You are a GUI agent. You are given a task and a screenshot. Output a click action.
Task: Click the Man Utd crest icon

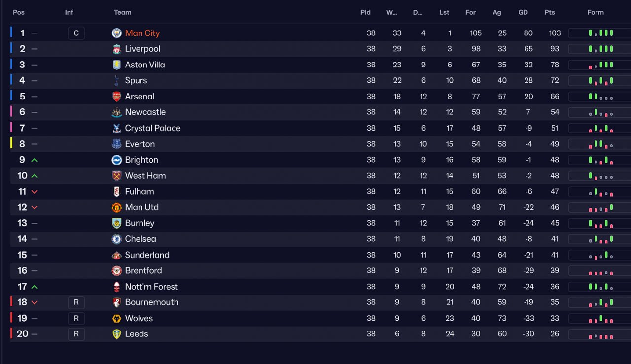tap(117, 207)
